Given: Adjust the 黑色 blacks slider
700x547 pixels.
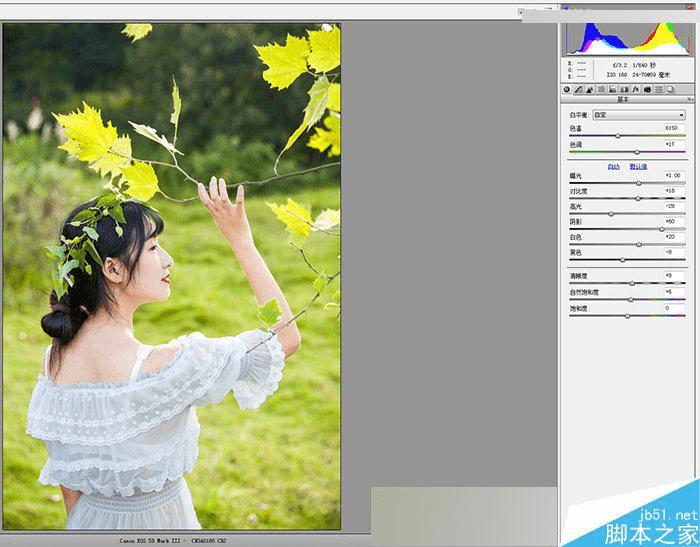Looking at the screenshot, I should (627, 259).
